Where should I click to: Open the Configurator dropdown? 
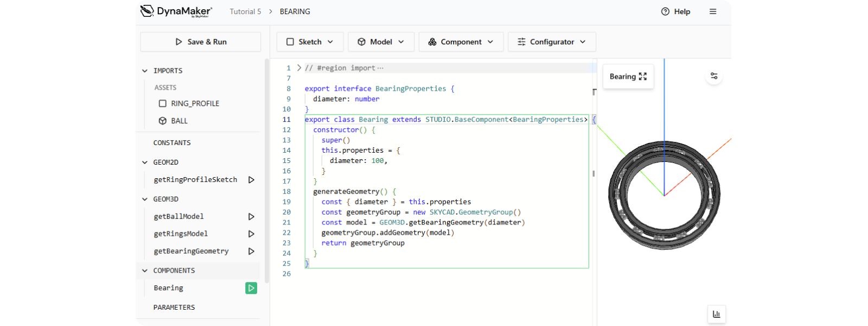click(551, 42)
